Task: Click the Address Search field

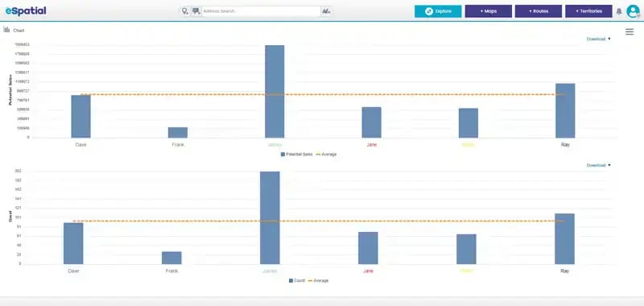Action: click(261, 11)
